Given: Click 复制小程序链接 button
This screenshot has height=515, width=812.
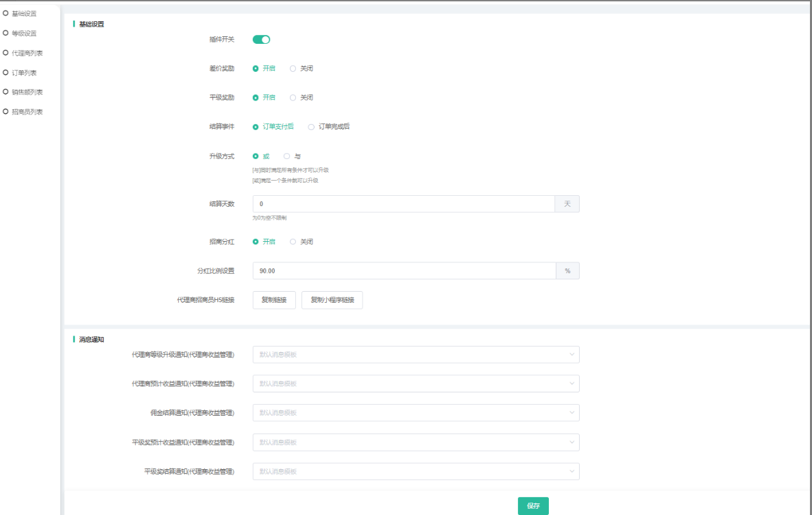Looking at the screenshot, I should click(332, 300).
